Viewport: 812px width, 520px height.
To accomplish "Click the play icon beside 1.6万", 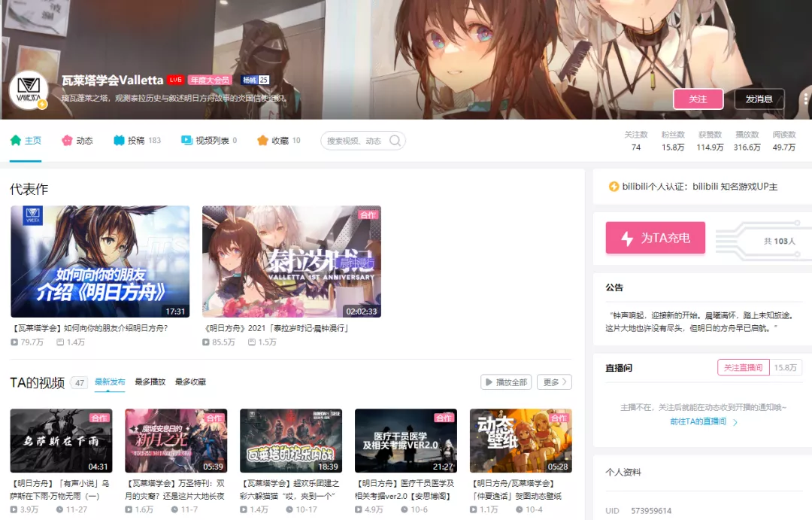I will pos(129,509).
